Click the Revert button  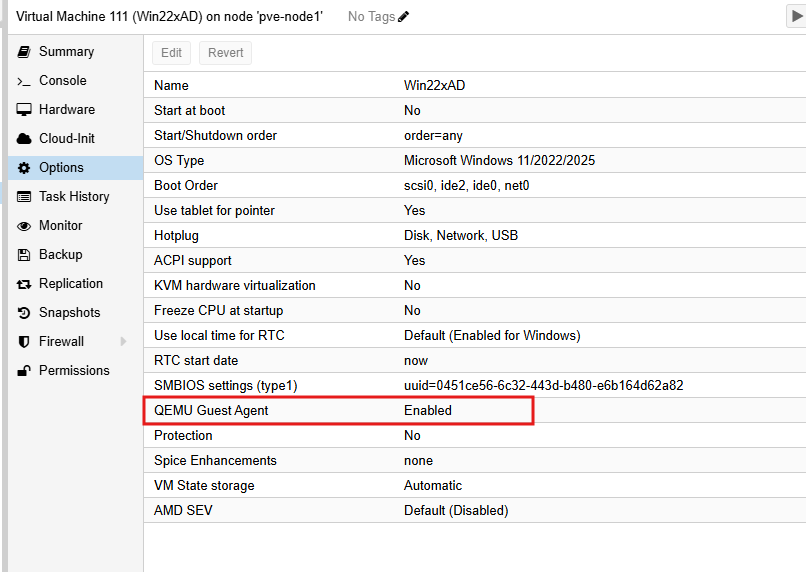(x=225, y=53)
